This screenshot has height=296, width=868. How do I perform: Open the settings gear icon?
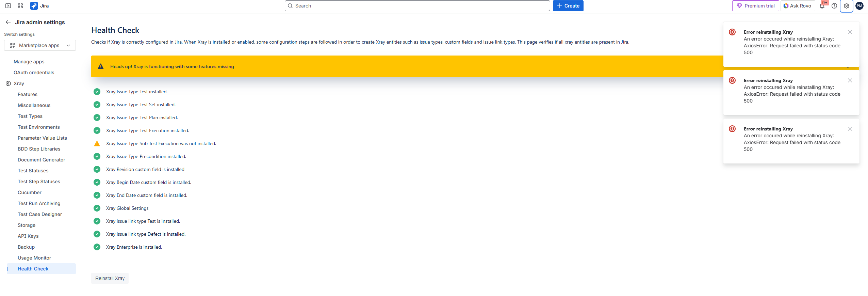tap(847, 6)
